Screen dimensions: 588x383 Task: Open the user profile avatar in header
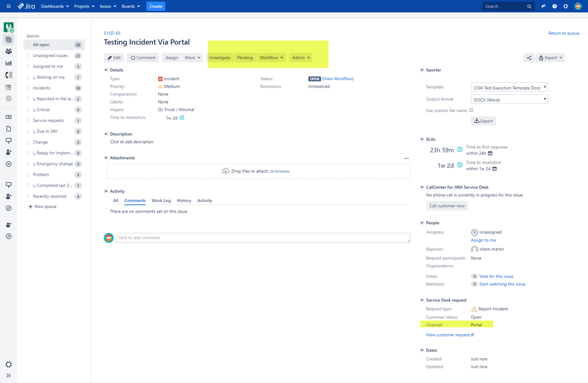[x=578, y=6]
